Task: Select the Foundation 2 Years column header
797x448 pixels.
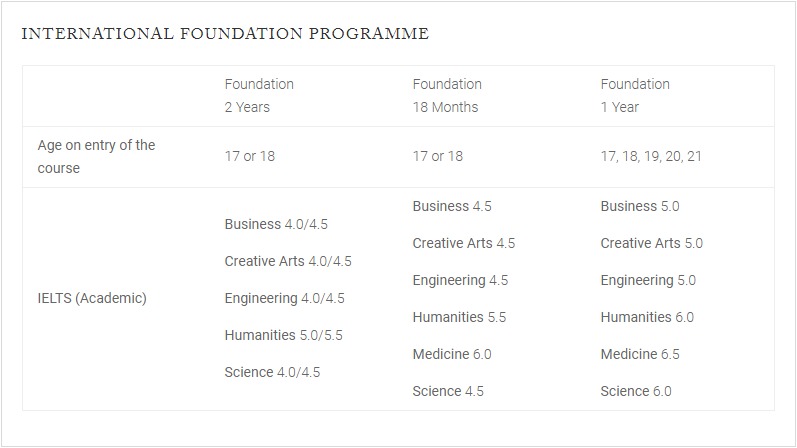Action: click(259, 96)
